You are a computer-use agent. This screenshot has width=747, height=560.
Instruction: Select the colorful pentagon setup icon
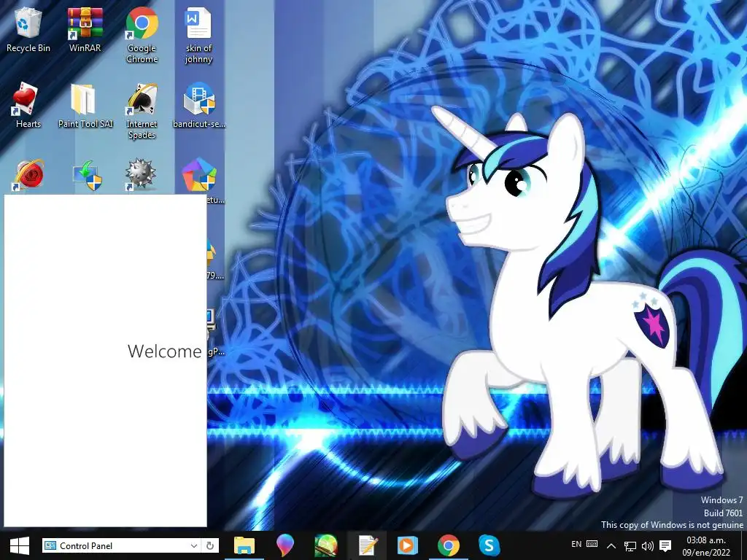click(x=198, y=175)
